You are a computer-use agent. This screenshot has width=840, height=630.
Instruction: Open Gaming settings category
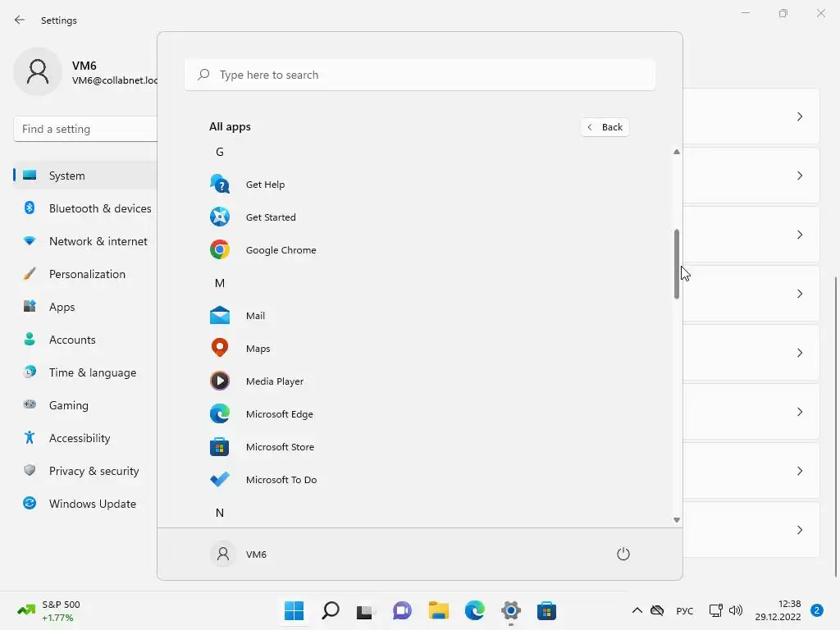point(85,405)
